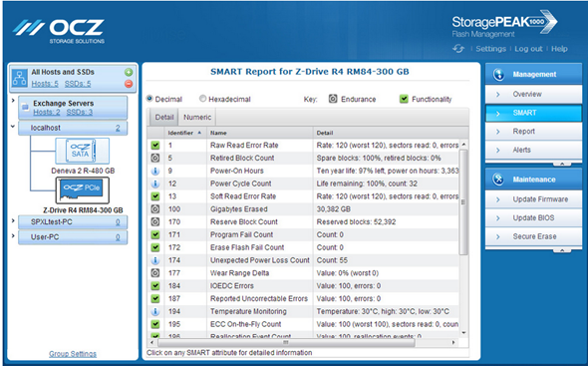
Task: Click green check icon for ECC On-the-Fly Count
Action: tap(155, 324)
